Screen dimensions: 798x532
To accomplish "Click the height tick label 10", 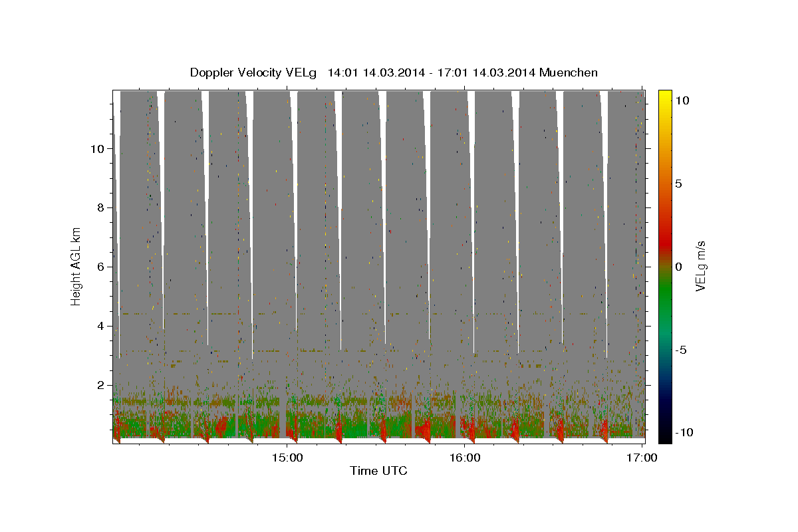I will click(x=96, y=148).
